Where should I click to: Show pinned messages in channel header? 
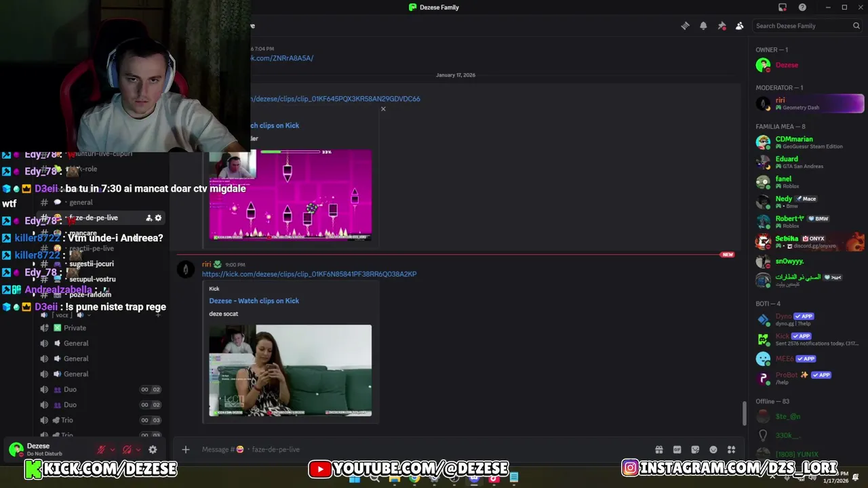click(x=722, y=26)
